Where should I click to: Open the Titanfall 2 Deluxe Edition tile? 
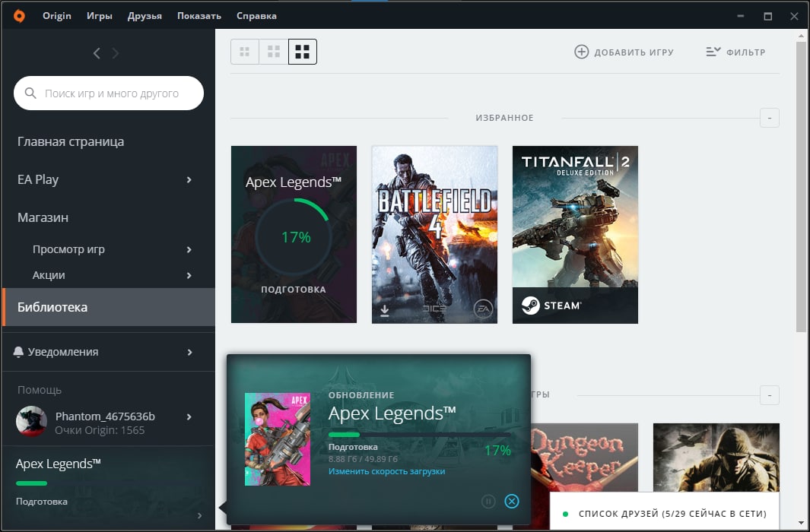(x=575, y=235)
